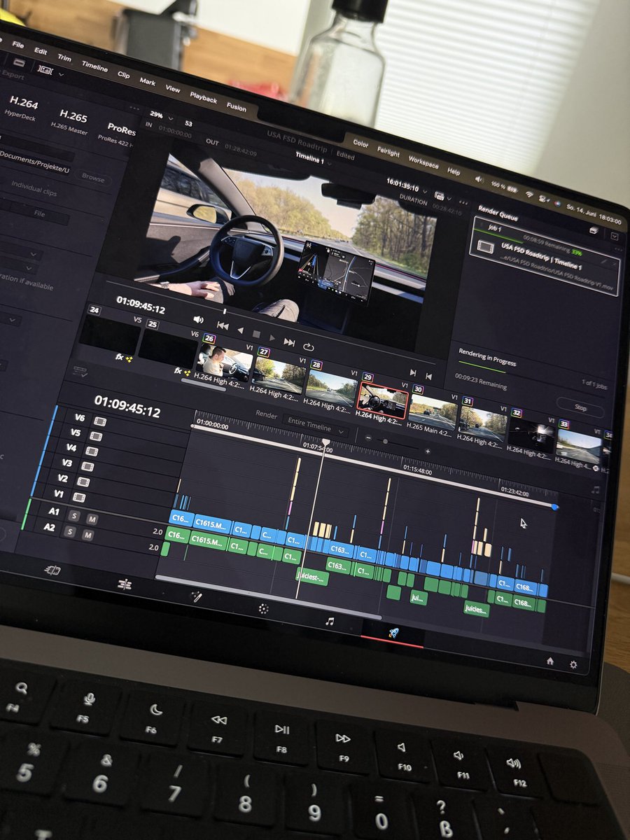630x840 pixels.
Task: Stop playback in the viewer
Action: pyautogui.click(x=256, y=334)
